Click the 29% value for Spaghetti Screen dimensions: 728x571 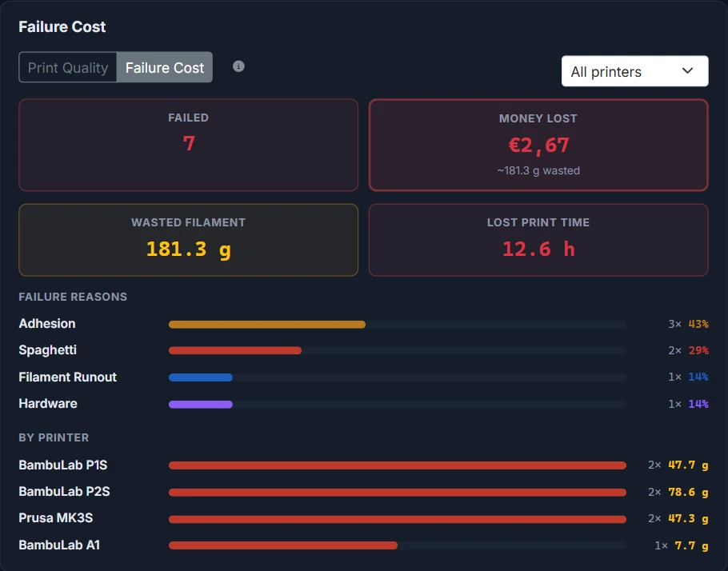[698, 350]
